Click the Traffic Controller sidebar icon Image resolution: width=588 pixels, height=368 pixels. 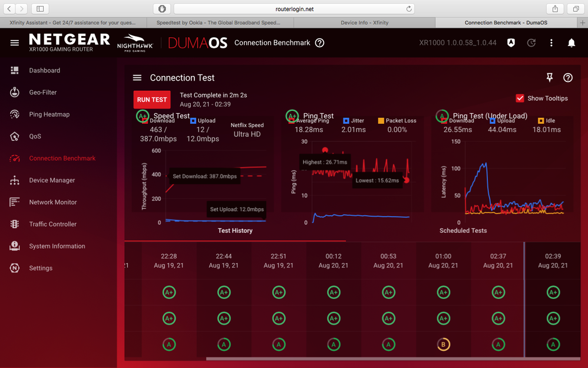(15, 224)
